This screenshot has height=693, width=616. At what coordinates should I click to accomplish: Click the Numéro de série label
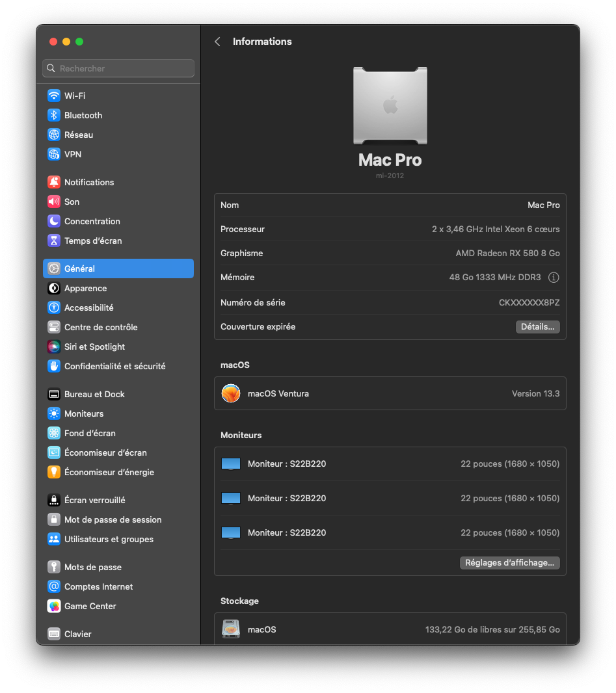(253, 303)
